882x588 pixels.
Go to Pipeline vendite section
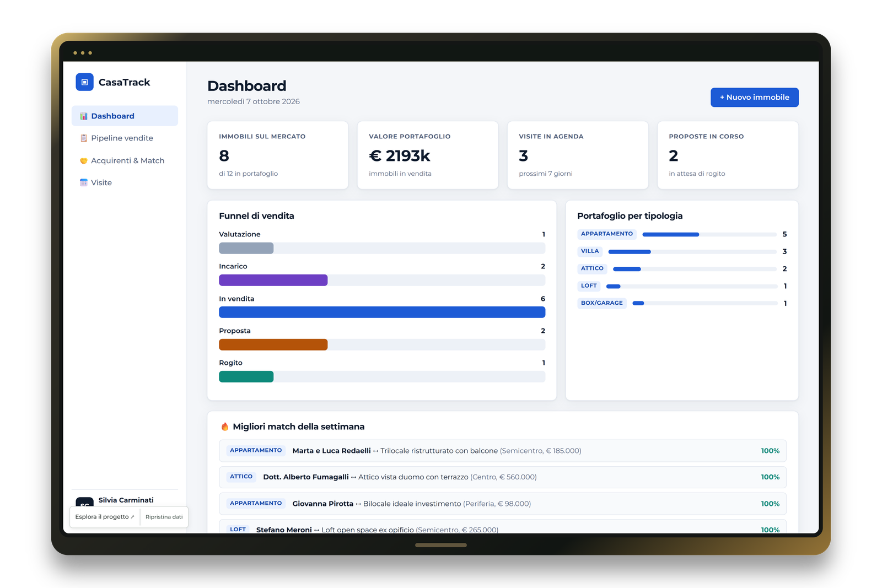[x=125, y=138]
